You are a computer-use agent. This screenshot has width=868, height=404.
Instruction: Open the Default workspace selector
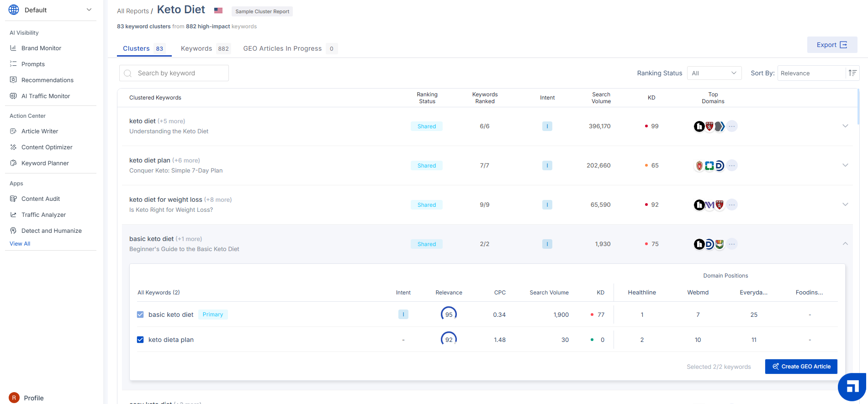click(x=50, y=10)
